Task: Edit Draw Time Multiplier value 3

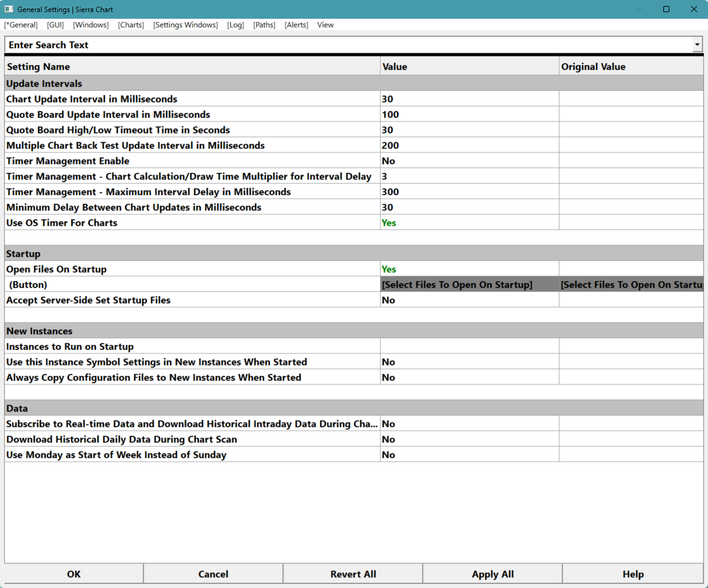Action: point(469,176)
